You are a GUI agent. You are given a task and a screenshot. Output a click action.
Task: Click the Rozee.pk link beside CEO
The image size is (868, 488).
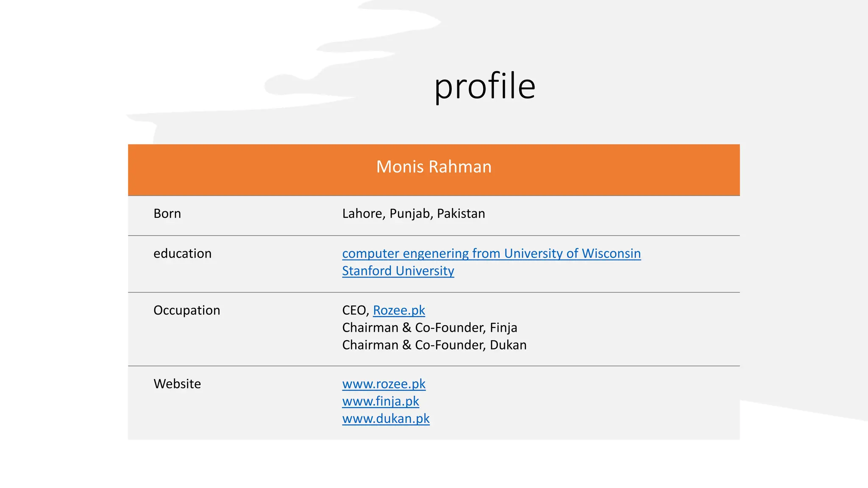pos(399,310)
